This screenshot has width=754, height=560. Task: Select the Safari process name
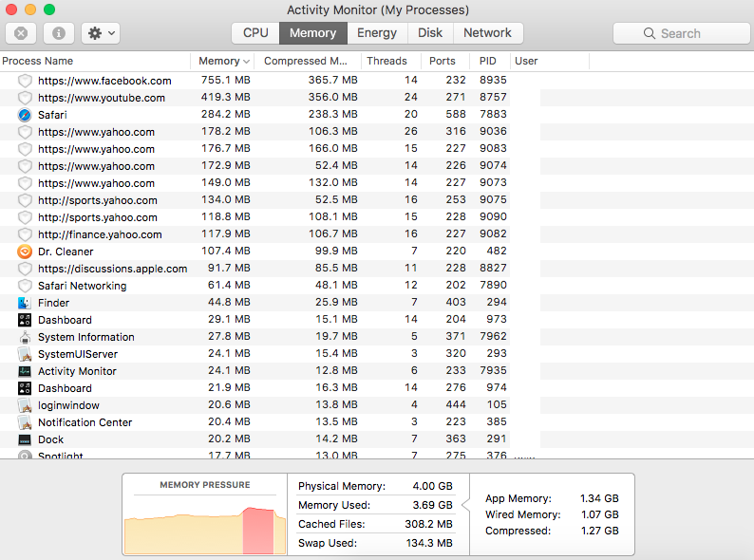tap(52, 115)
